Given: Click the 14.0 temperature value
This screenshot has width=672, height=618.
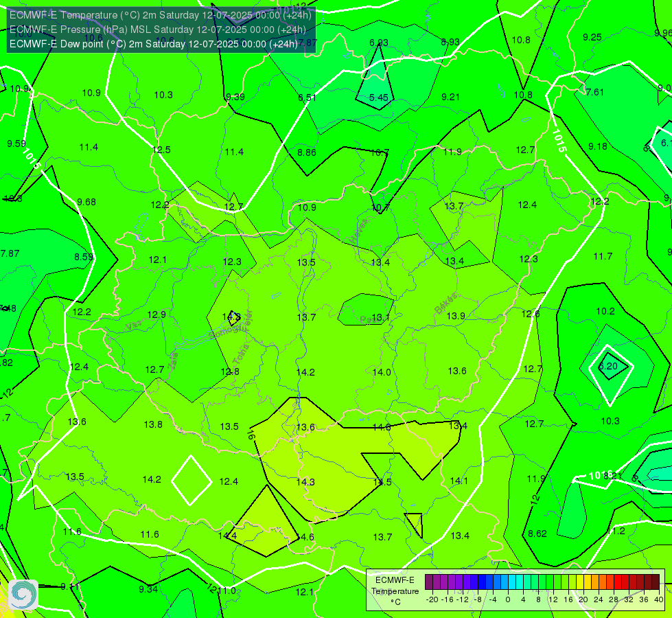Looking at the screenshot, I should (x=382, y=372).
